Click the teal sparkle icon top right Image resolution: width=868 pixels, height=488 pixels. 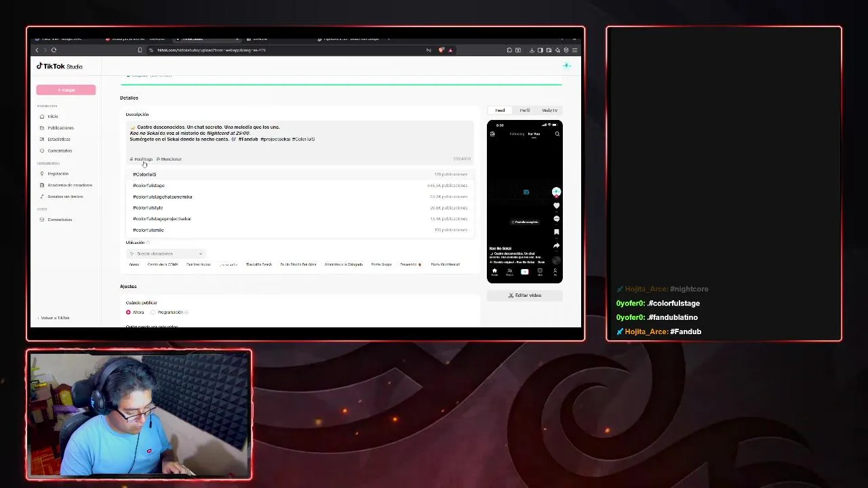click(x=567, y=66)
